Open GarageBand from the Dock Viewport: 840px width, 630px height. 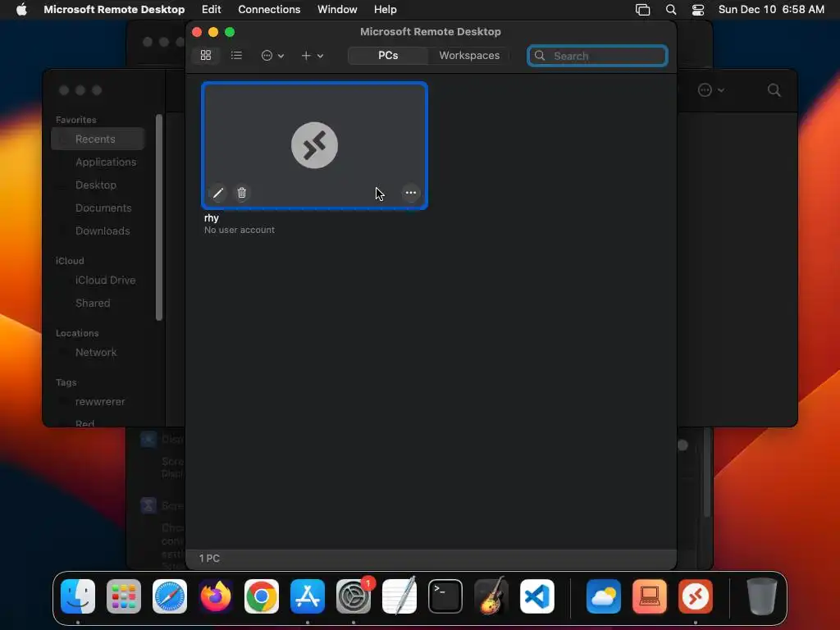point(491,596)
